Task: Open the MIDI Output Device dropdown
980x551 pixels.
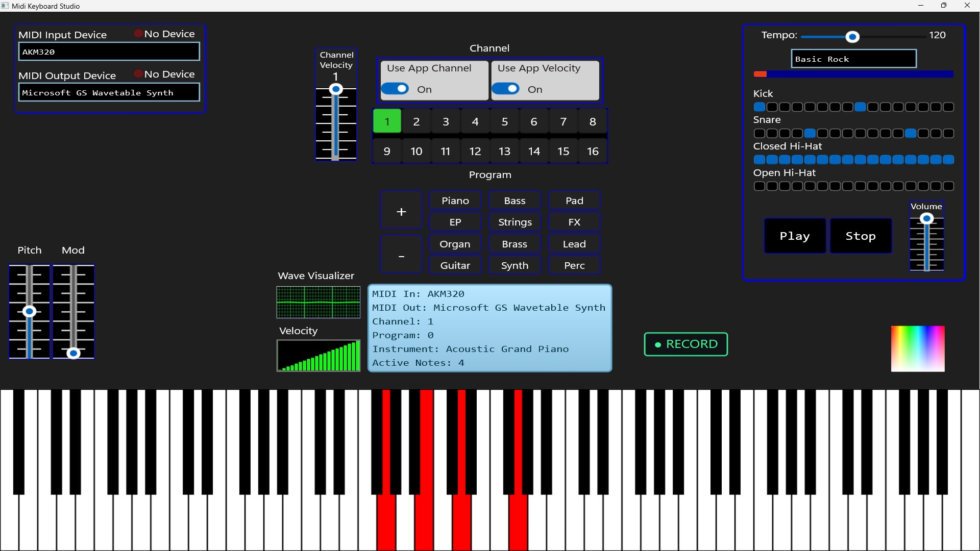Action: [x=109, y=92]
